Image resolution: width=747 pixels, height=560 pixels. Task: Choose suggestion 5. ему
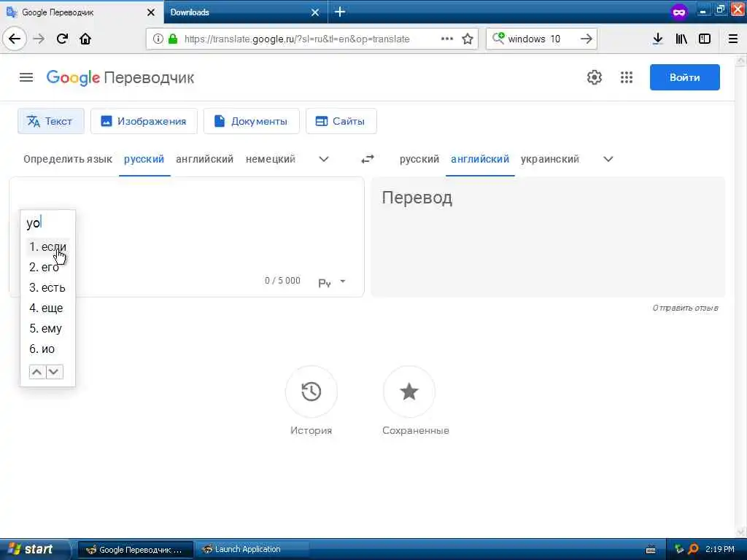point(47,329)
